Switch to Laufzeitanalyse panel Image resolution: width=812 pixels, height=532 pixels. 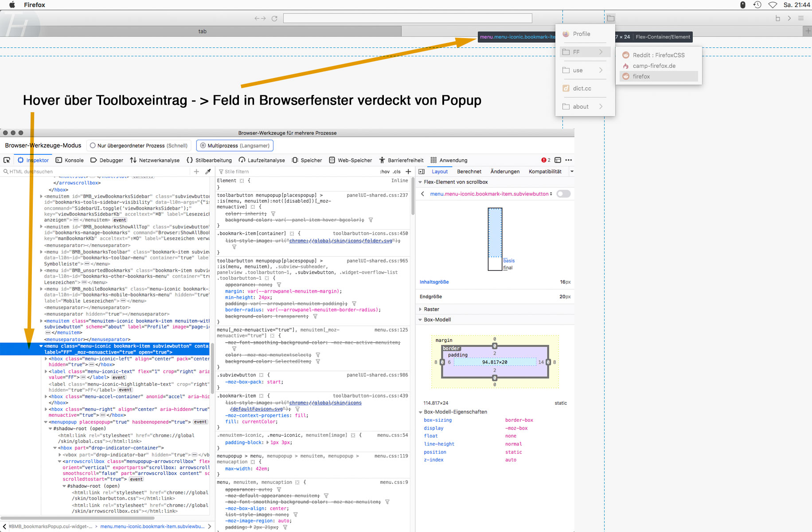[262, 160]
